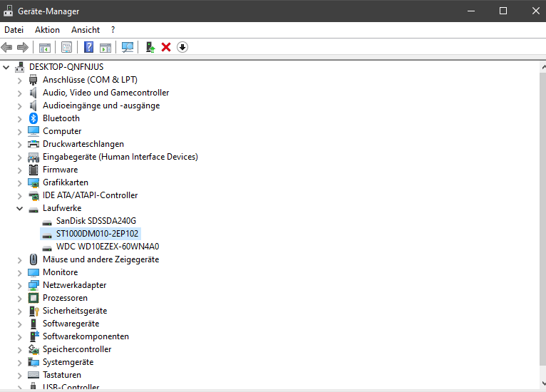The height and width of the screenshot is (392, 546).
Task: Select the Firmware label
Action: (61, 170)
